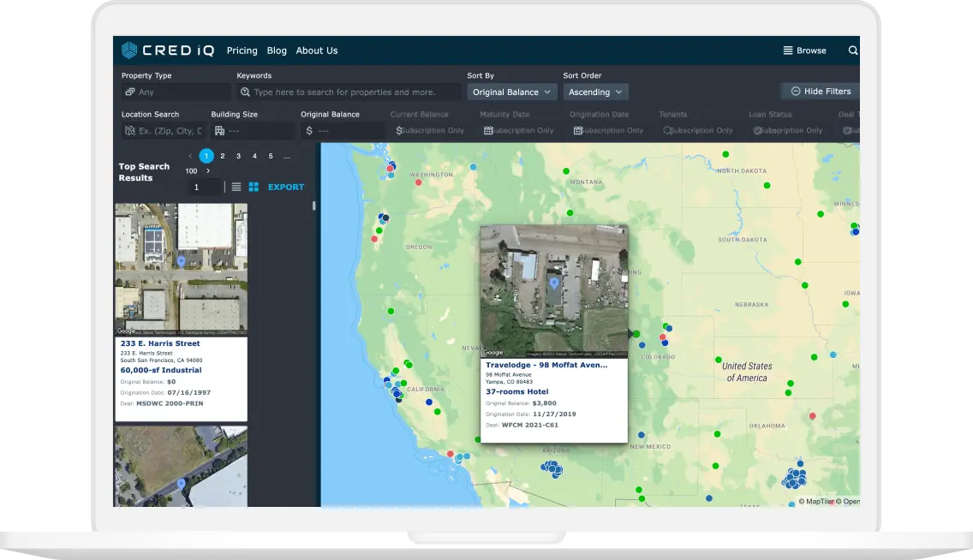Open the search magnifier icon in header
Image resolution: width=973 pixels, height=560 pixels.
pyautogui.click(x=852, y=51)
